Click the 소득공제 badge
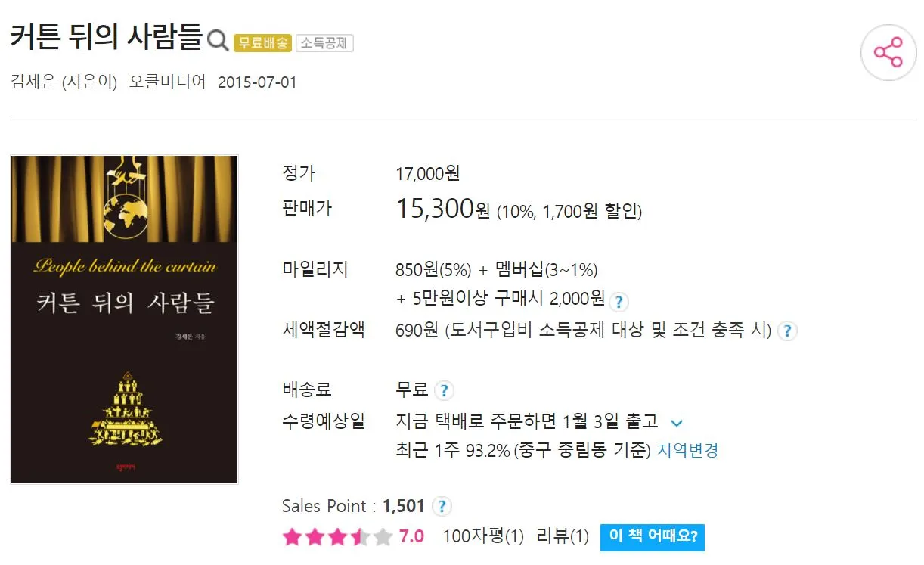 [324, 43]
